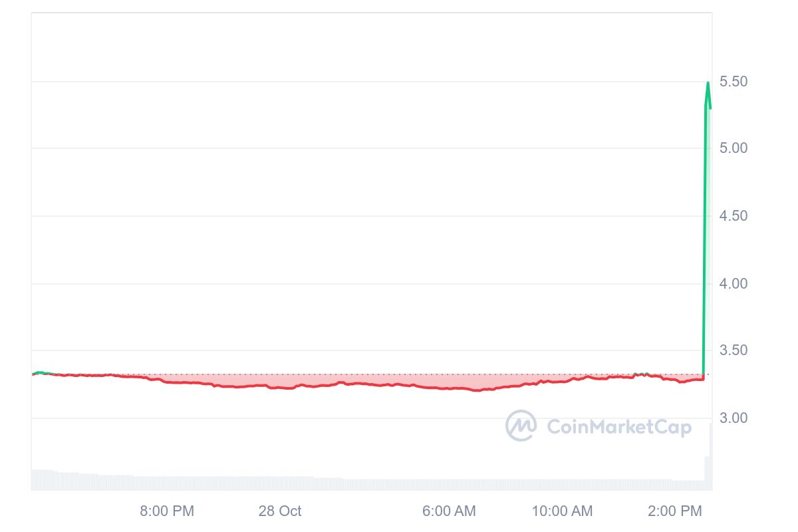
Task: Click the red line above the 10:00 AM label
Action: pos(562,381)
